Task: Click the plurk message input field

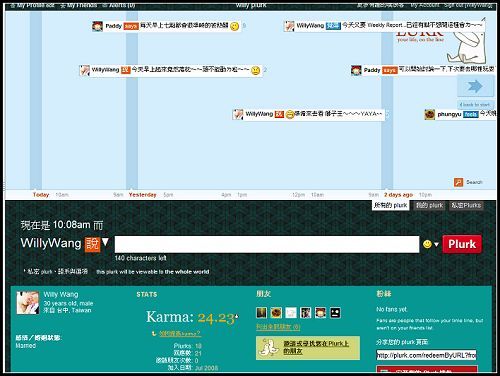Action: click(x=267, y=244)
